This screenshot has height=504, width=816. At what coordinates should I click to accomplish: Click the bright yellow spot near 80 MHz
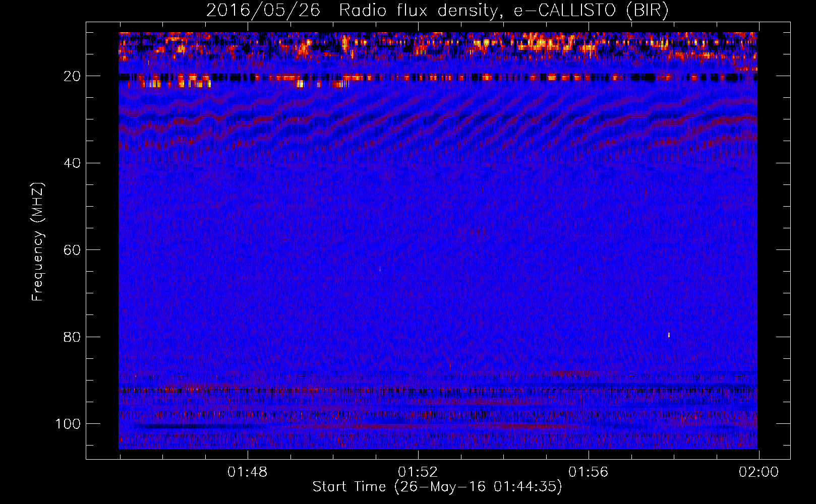click(669, 335)
